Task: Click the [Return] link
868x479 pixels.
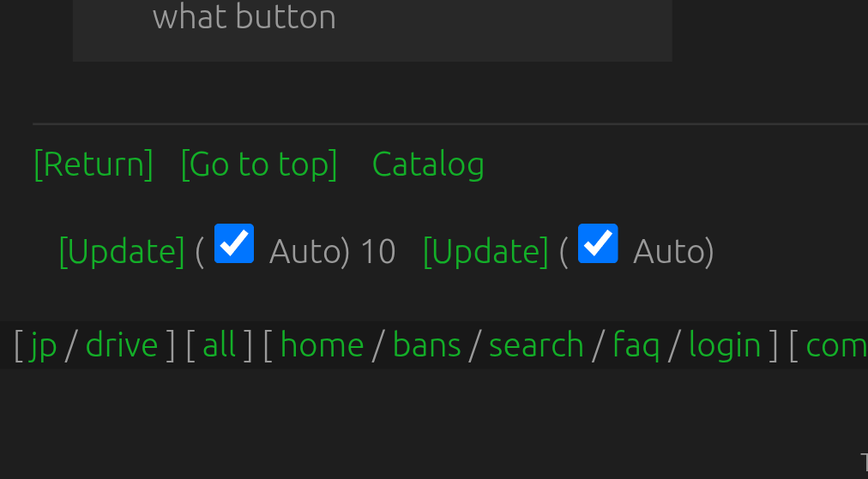Action: [93, 164]
